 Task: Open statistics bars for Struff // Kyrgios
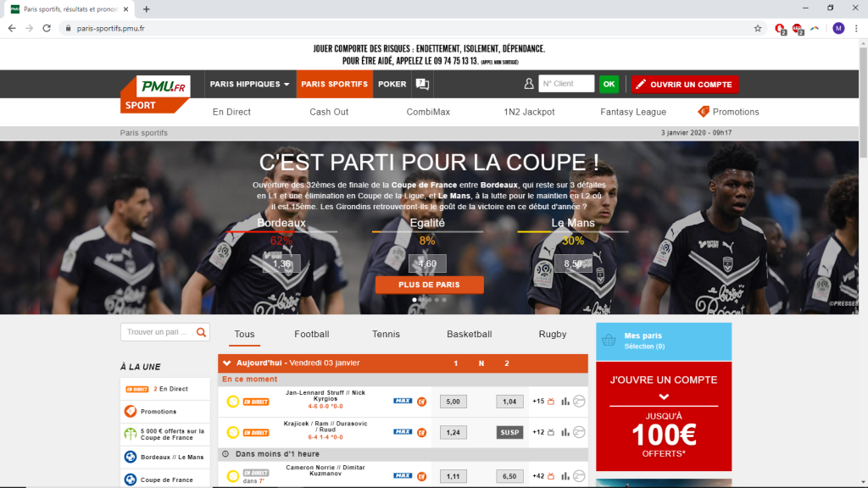(x=565, y=401)
